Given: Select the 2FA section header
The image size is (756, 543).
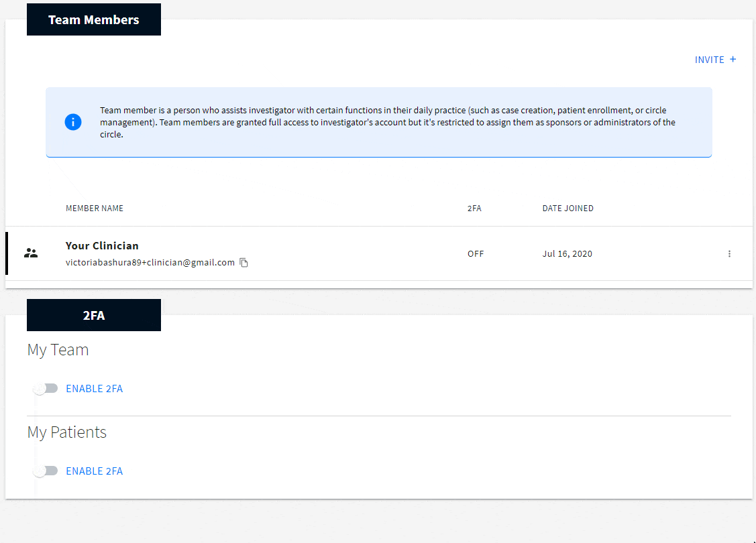Looking at the screenshot, I should (94, 315).
